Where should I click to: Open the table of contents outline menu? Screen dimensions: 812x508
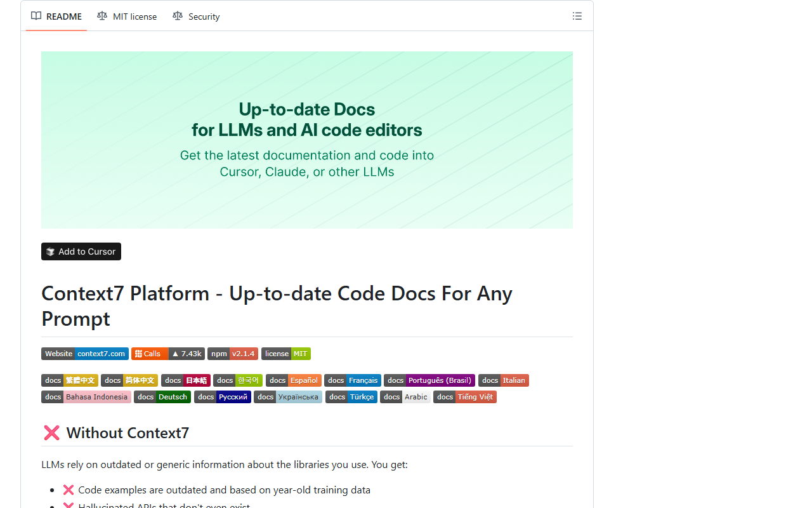[x=577, y=16]
